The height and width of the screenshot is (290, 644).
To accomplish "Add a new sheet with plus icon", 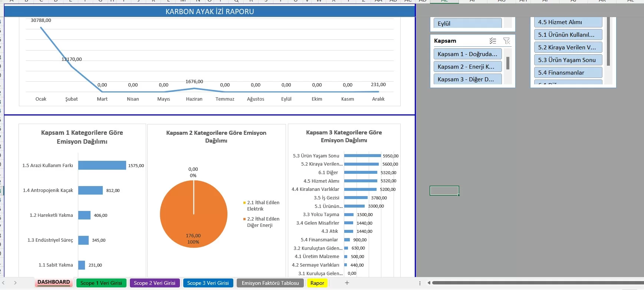I will [x=347, y=283].
